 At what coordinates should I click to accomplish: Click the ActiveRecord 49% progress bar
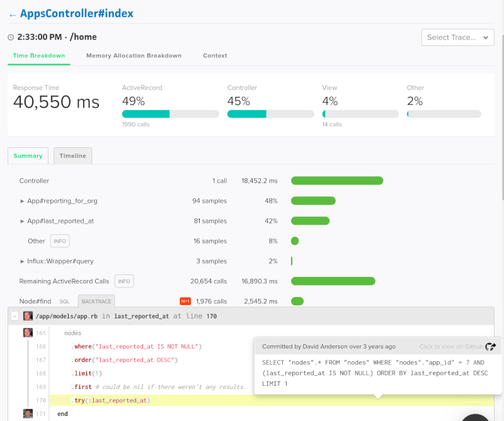170,114
